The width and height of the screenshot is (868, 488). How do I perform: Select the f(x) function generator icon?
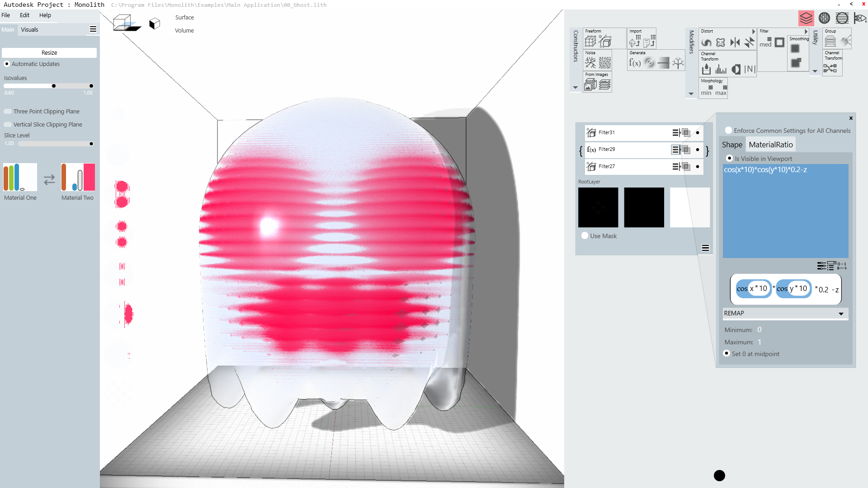(x=635, y=63)
